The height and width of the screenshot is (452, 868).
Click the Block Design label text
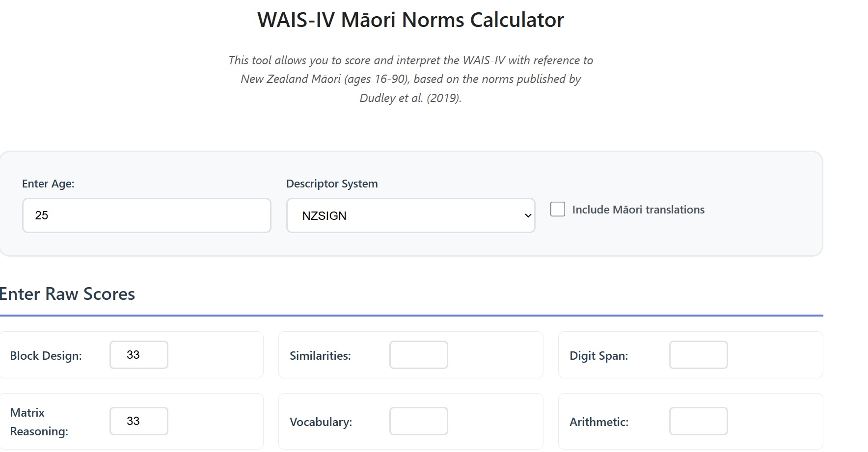tap(46, 356)
